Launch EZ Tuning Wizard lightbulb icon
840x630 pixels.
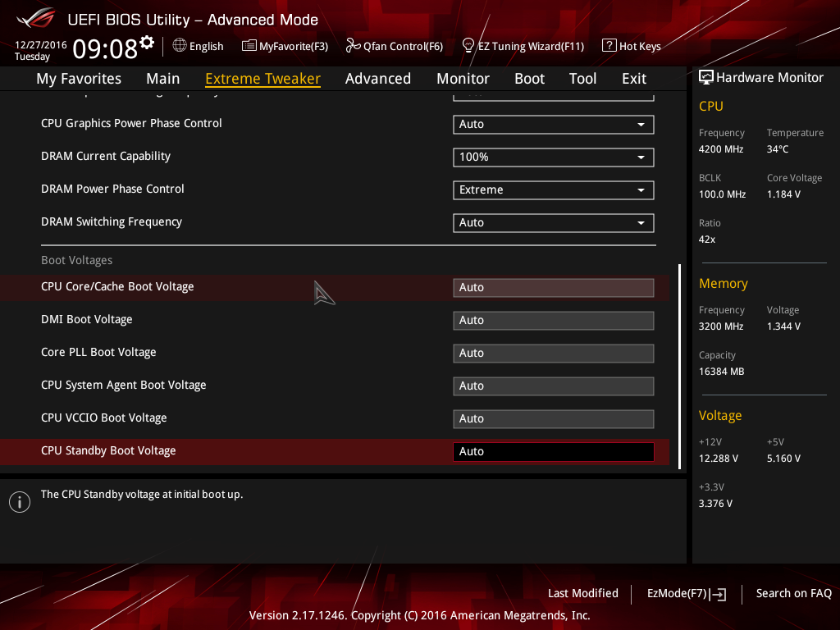(468, 46)
